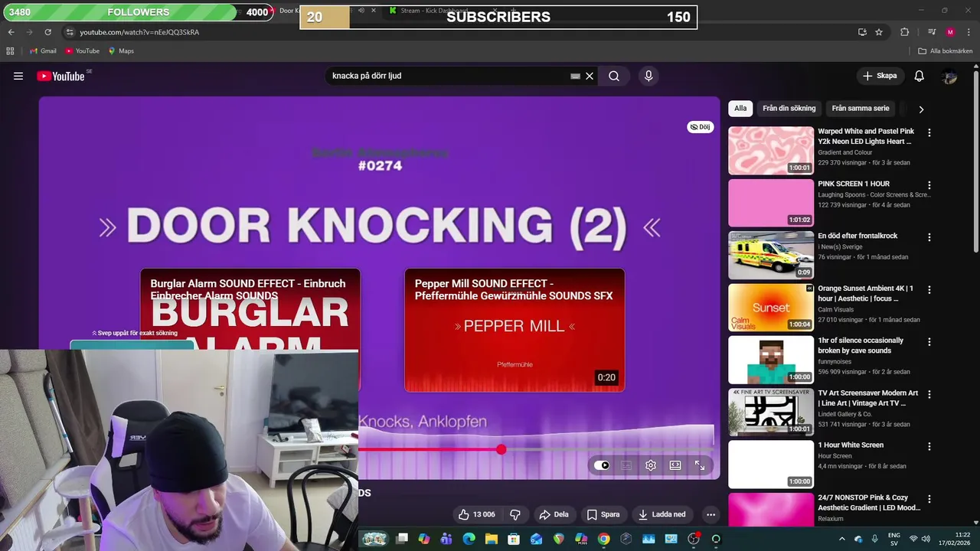Bookmark this page with star icon
The height and width of the screenshot is (551, 980).
point(879,32)
